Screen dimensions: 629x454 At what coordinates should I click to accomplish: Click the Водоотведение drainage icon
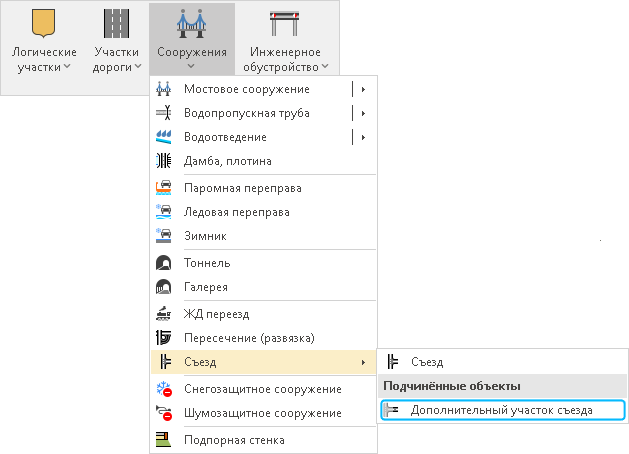coord(164,137)
